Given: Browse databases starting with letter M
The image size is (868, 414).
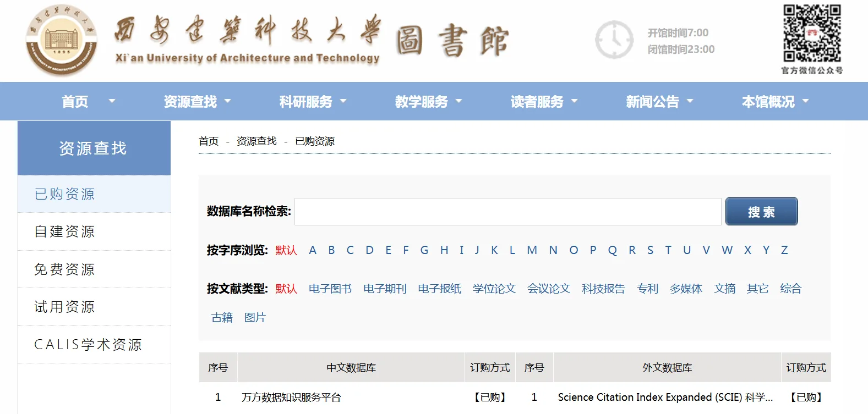Looking at the screenshot, I should coord(532,250).
